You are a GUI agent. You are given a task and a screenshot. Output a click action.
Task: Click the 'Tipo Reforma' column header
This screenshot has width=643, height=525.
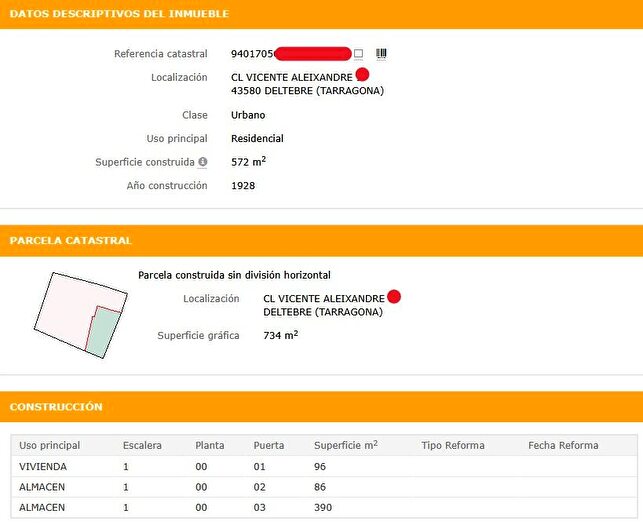[x=453, y=445]
